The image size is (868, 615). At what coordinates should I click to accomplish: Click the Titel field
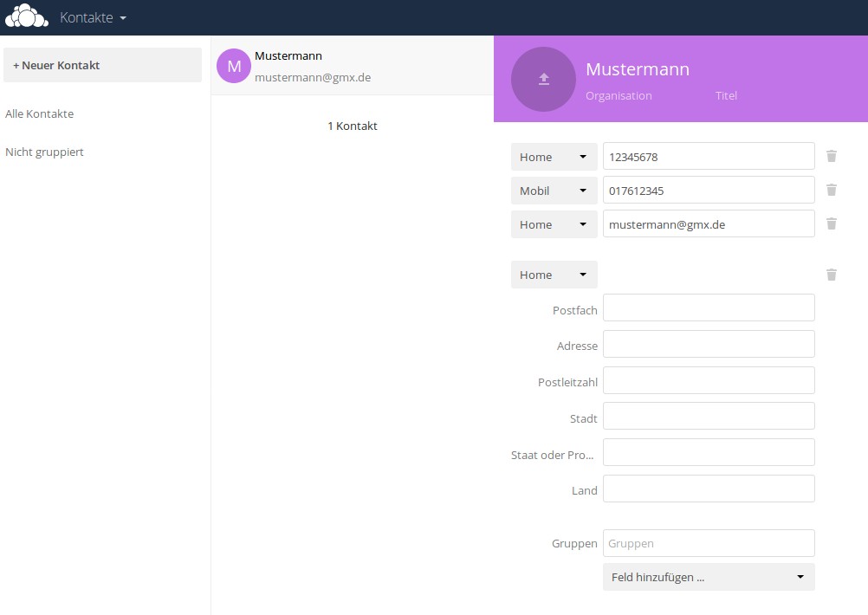tap(726, 96)
